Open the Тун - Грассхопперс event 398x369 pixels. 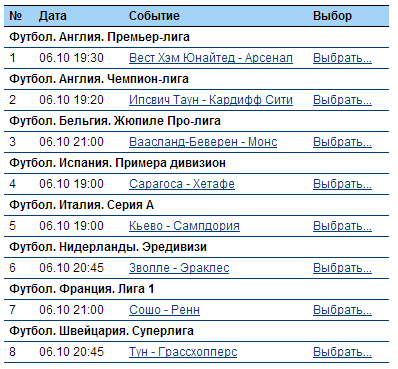(x=183, y=352)
